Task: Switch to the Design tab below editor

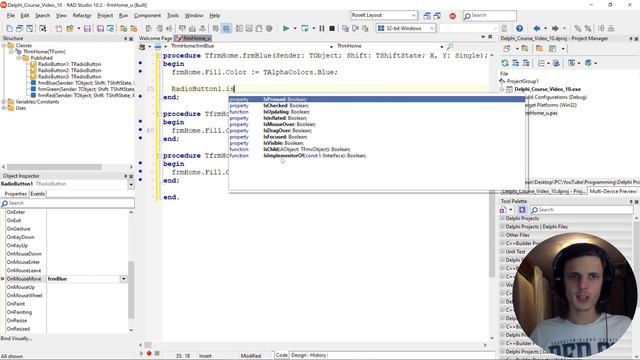Action: 298,355
